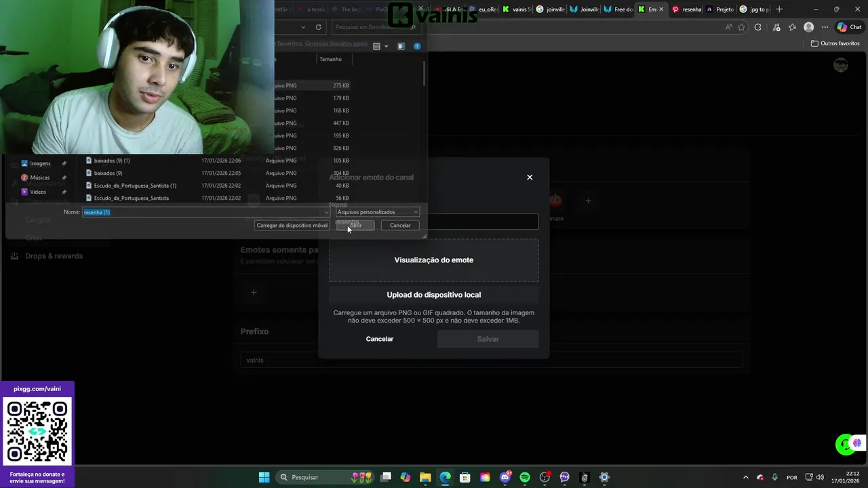This screenshot has height=488, width=868.
Task: Open the Arquivos personalizados file type dropdown
Action: point(377,212)
